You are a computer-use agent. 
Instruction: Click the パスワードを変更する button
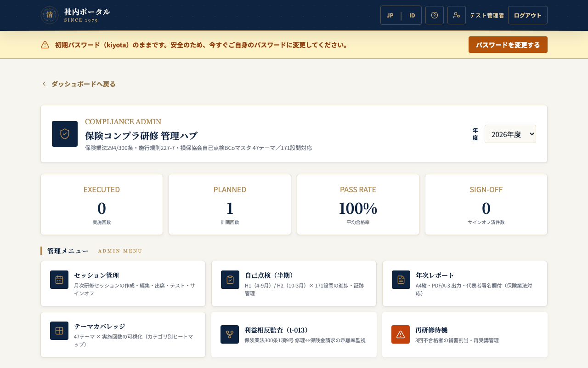point(508,45)
